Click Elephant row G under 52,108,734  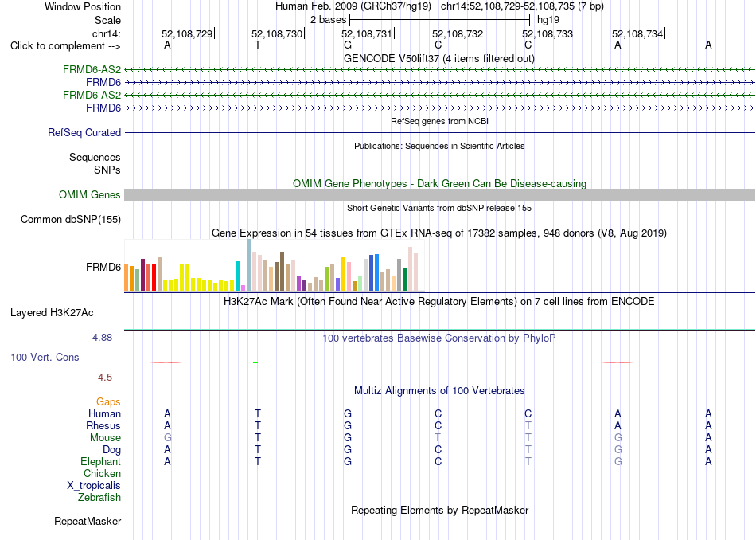click(x=618, y=461)
